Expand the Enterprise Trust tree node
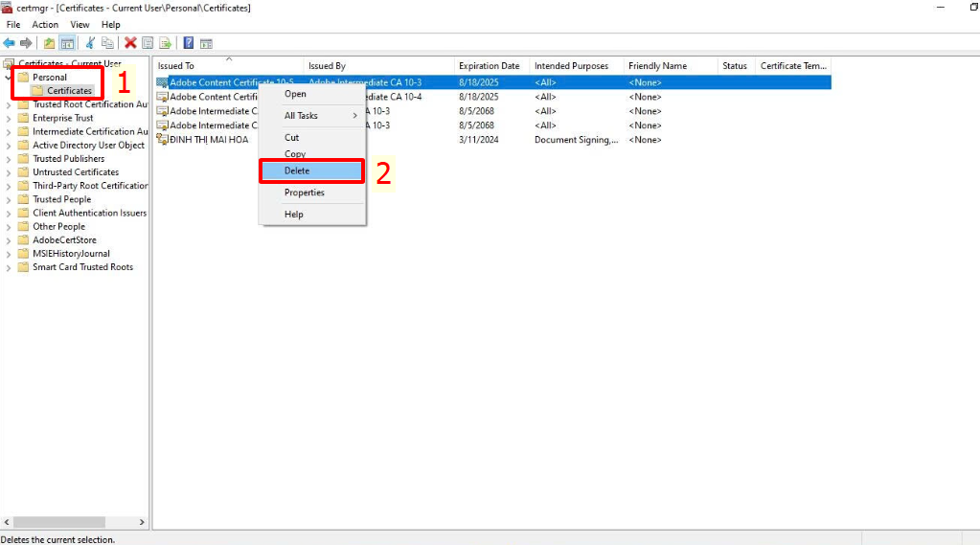 (x=8, y=118)
